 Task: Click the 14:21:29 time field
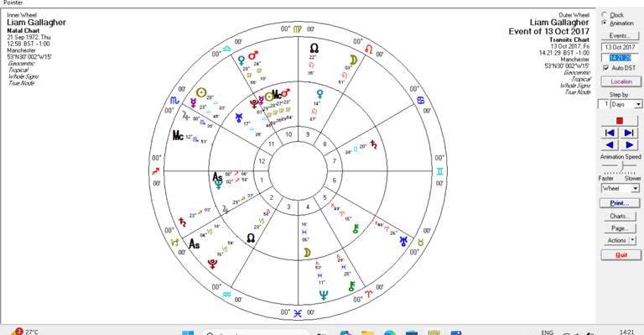[620, 58]
